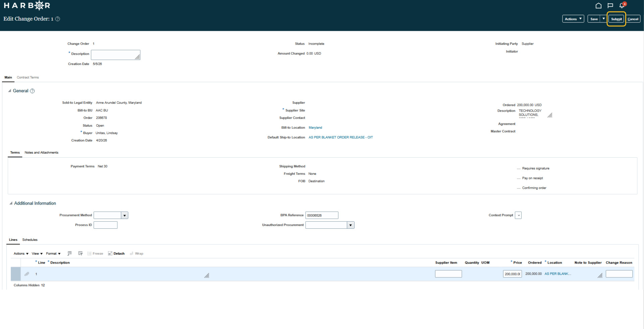
Task: Open the header Actions dropdown
Action: [x=573, y=19]
